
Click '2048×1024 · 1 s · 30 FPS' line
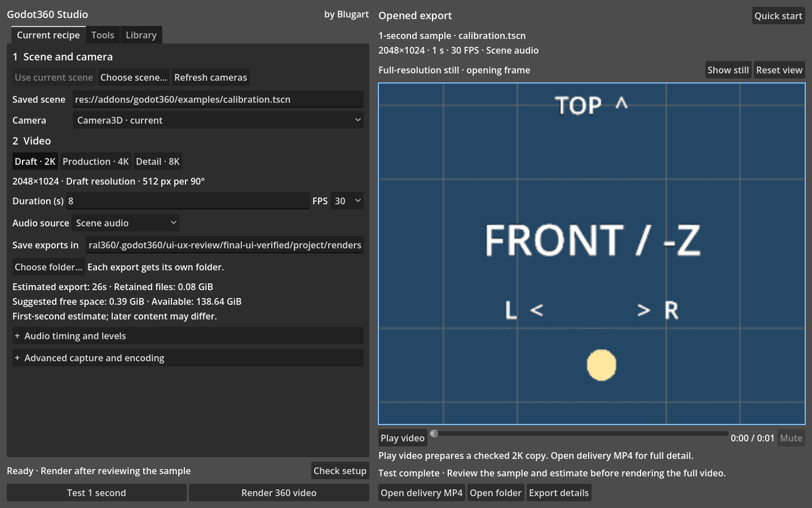[x=458, y=50]
